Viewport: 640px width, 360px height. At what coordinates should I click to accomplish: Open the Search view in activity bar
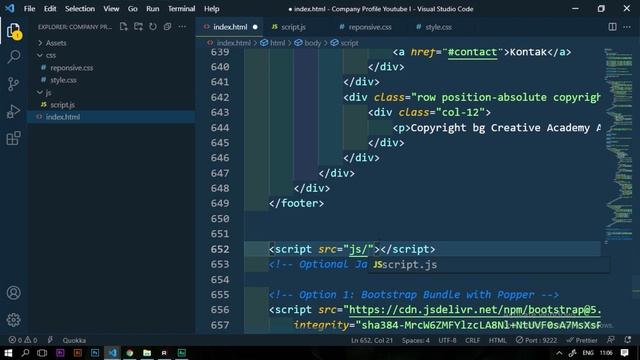coord(13,57)
